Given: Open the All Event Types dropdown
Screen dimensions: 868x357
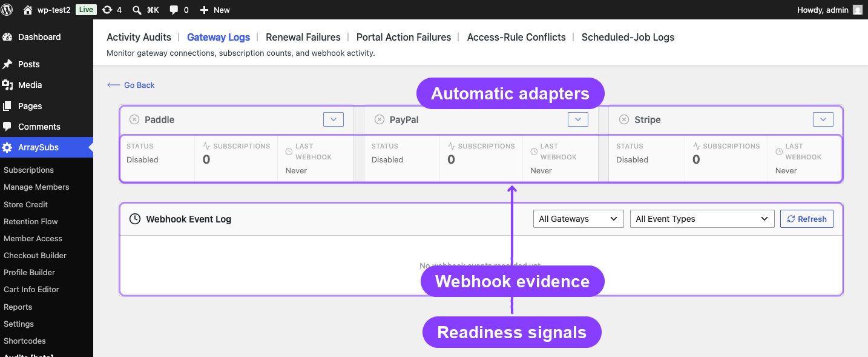Looking at the screenshot, I should click(x=702, y=219).
